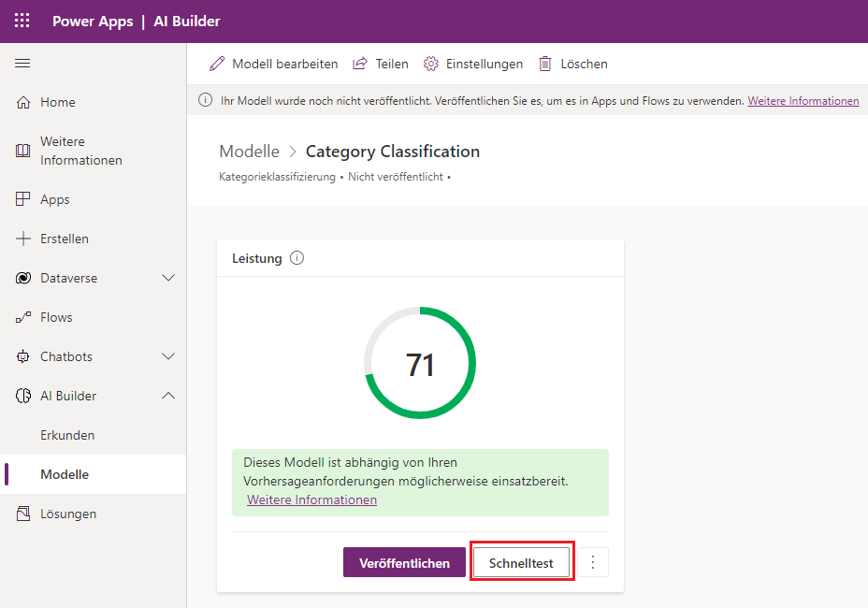Open Apps via its sidebar icon
Image resolution: width=868 pixels, height=608 pixels.
(23, 200)
